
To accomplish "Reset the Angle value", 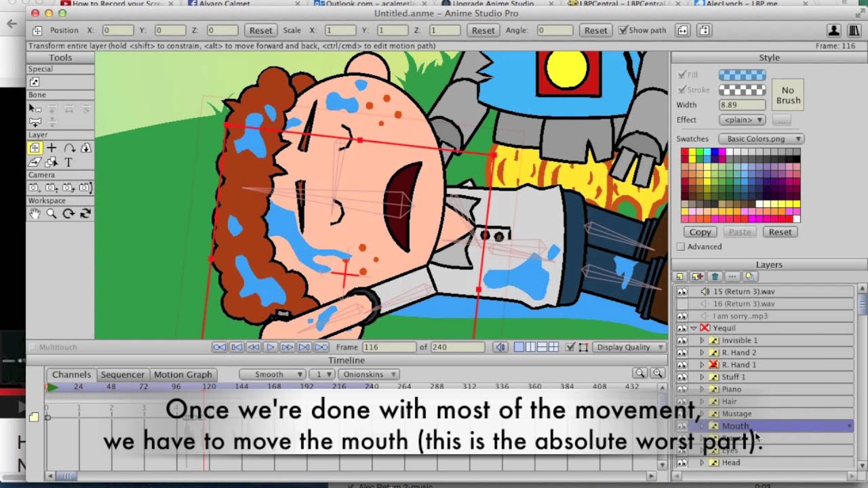I will 595,30.
